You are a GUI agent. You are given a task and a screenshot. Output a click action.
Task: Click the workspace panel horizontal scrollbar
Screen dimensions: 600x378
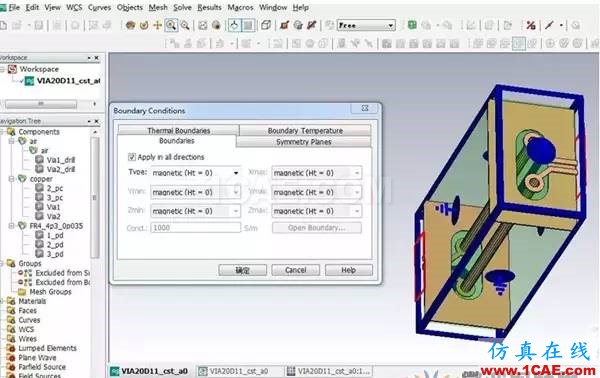[41, 104]
